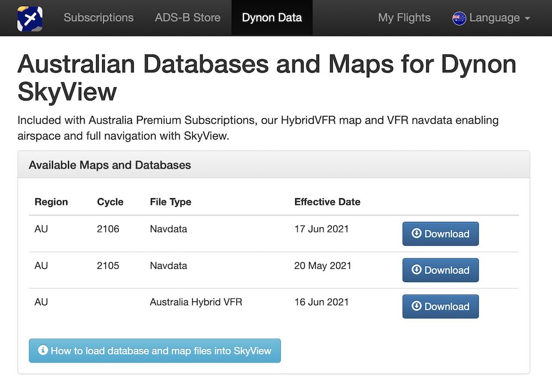The image size is (552, 392).
Task: Click the info icon on SkyView help button
Action: (43, 350)
